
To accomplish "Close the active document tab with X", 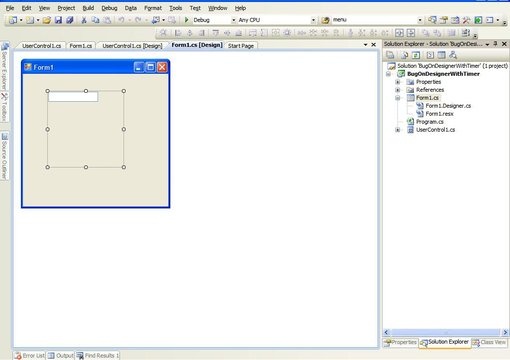I will tap(374, 45).
